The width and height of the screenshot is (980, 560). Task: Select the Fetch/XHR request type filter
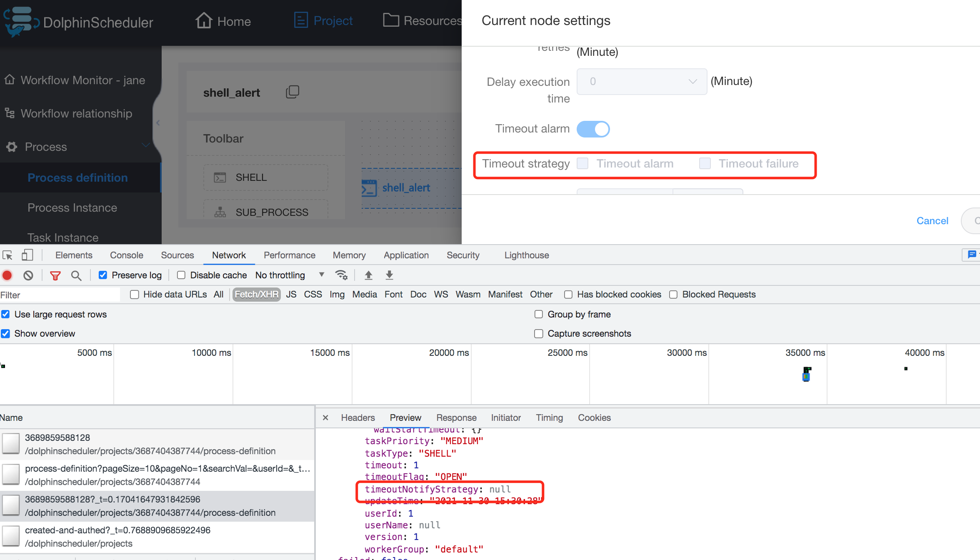coord(257,295)
